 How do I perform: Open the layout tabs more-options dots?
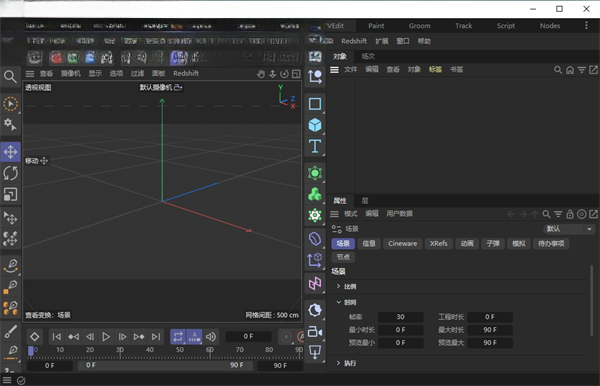[x=586, y=26]
